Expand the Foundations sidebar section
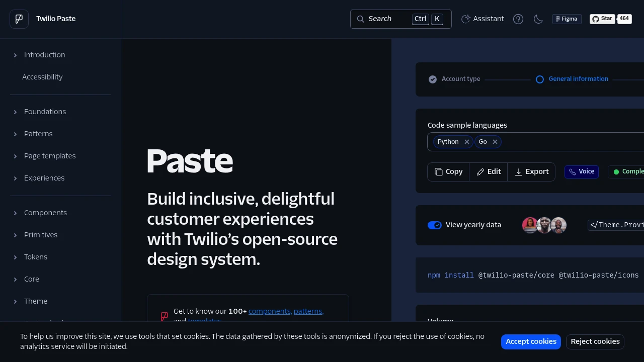This screenshot has height=362, width=644. [45, 112]
